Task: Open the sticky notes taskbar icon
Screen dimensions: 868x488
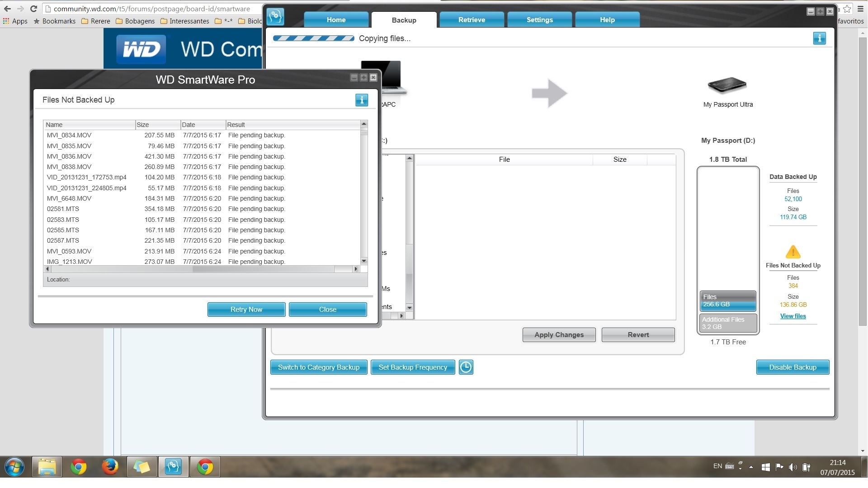Action: 142,467
